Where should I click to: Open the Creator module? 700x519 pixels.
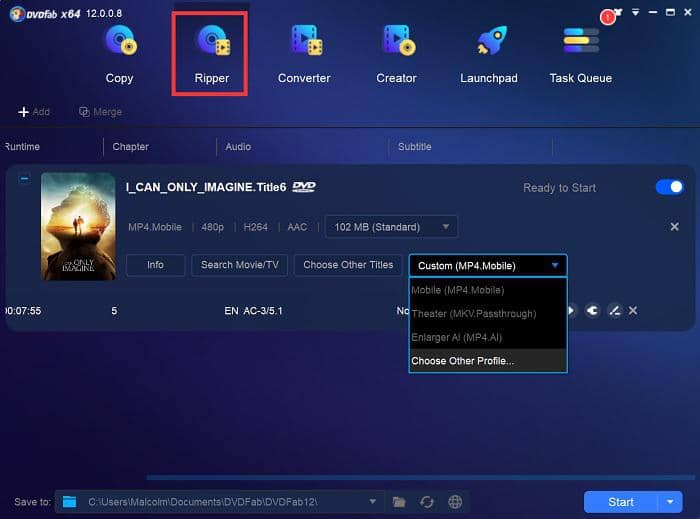(396, 42)
